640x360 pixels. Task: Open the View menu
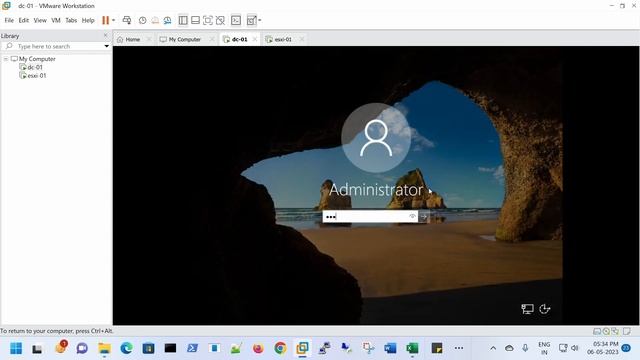coord(40,20)
